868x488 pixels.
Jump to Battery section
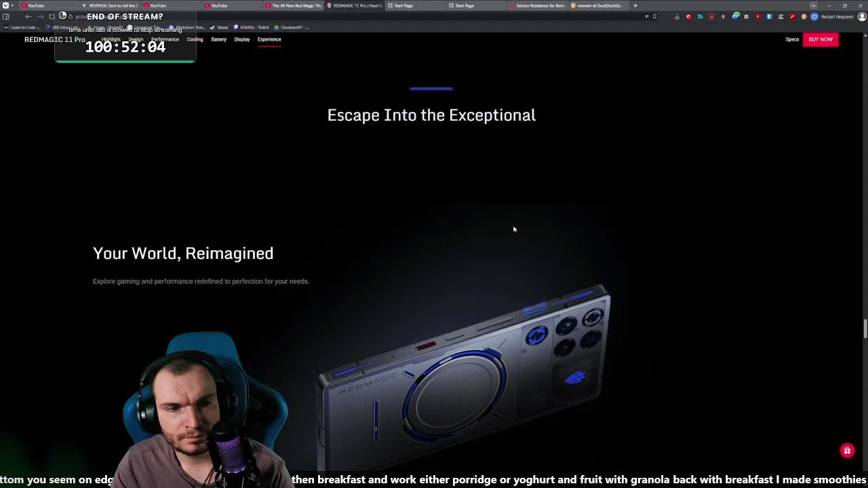218,39
